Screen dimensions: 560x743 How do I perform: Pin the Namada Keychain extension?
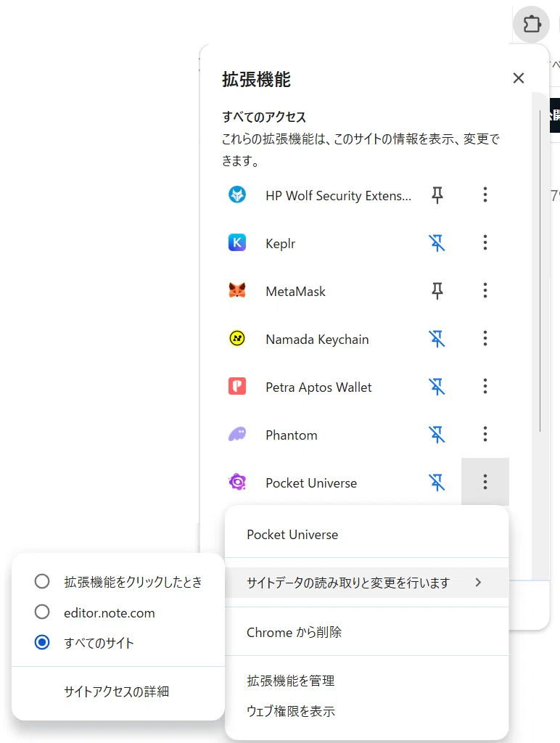437,338
